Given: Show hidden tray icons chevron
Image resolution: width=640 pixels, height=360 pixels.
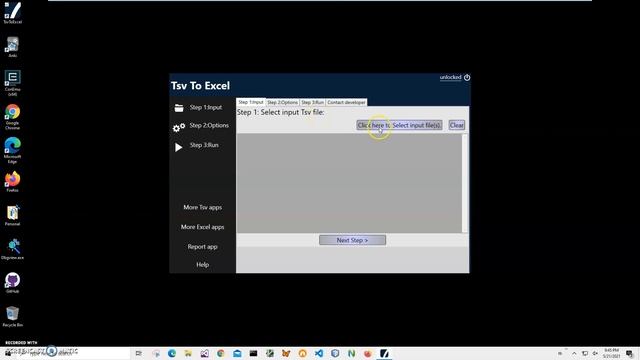Looking at the screenshot, I should click(574, 353).
